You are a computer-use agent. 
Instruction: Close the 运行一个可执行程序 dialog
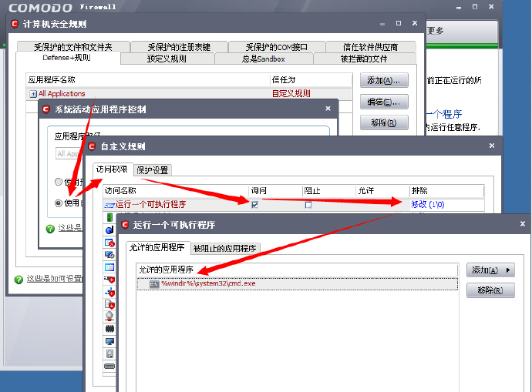[x=523, y=224]
